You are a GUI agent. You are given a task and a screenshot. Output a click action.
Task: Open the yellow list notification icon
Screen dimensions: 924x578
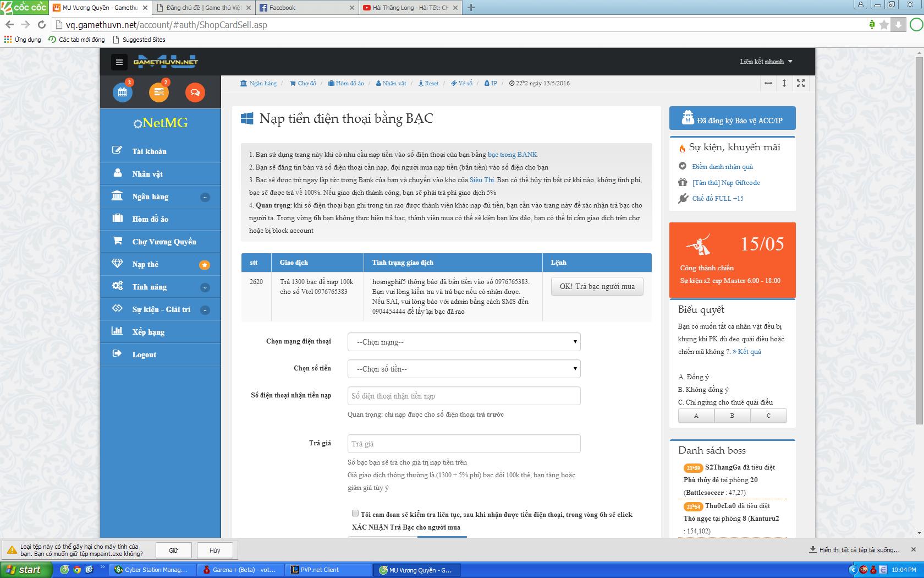[159, 92]
